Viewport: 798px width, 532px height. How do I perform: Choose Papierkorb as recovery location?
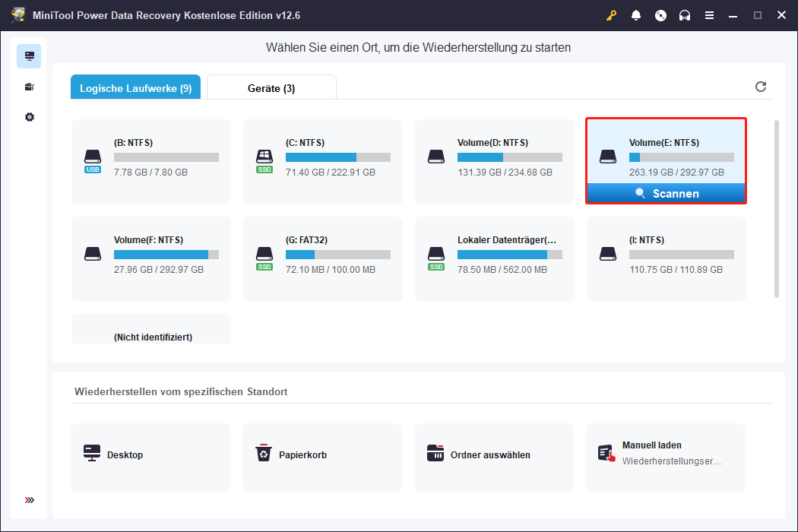point(322,458)
